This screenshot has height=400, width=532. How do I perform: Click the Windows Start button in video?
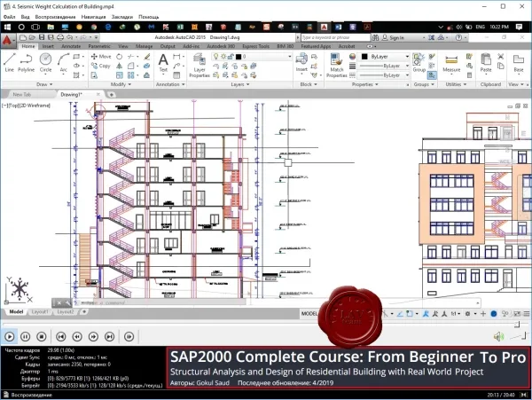pos(7,27)
